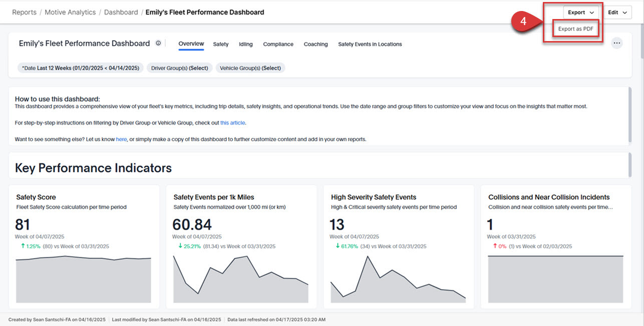Image resolution: width=644 pixels, height=326 pixels.
Task: Click the Reports breadcrumb
Action: tap(24, 12)
